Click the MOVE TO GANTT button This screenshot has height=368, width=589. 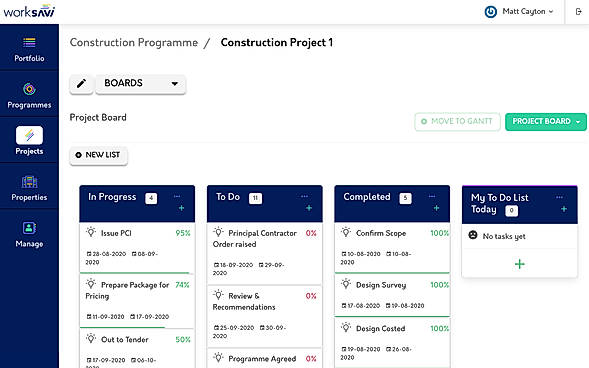click(457, 122)
